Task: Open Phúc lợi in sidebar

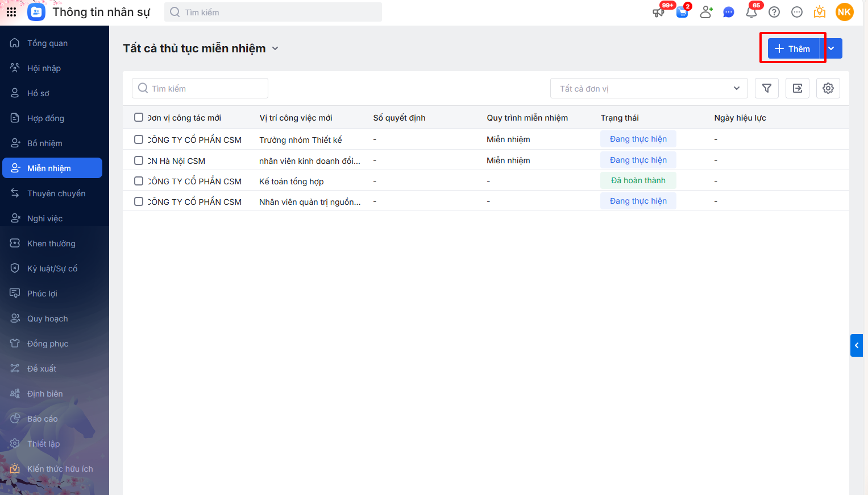Action: [52, 294]
